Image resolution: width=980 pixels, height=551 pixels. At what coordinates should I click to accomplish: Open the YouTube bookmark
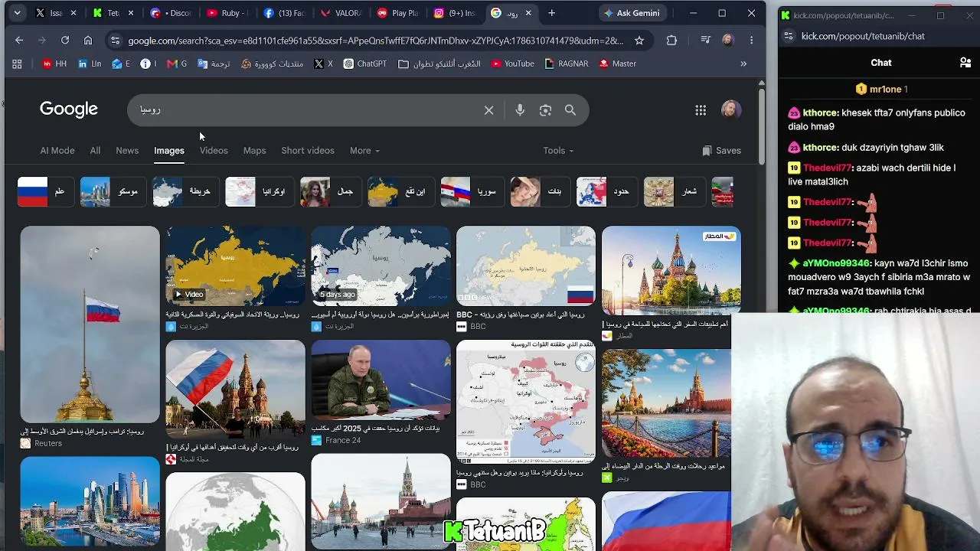[511, 64]
